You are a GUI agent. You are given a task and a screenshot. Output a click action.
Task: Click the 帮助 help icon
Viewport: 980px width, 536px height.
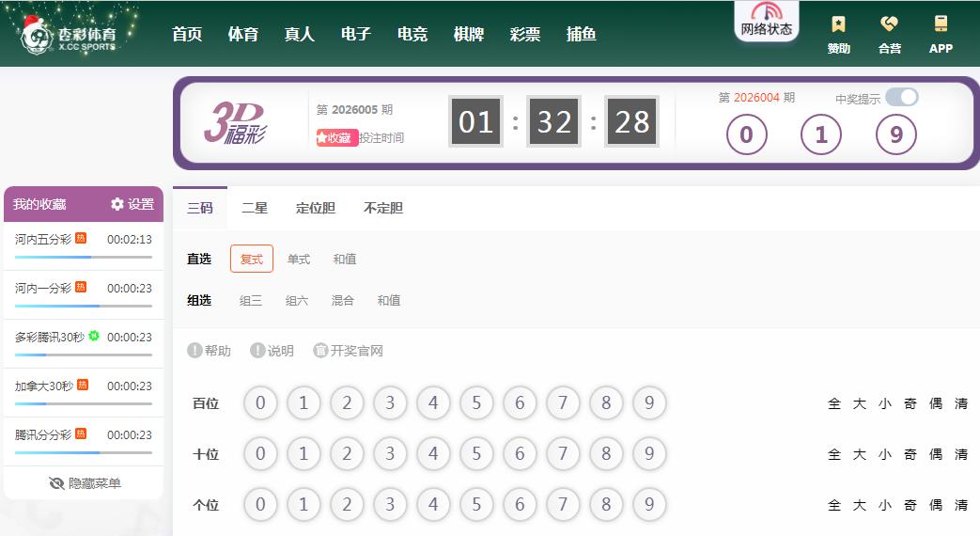coord(194,351)
